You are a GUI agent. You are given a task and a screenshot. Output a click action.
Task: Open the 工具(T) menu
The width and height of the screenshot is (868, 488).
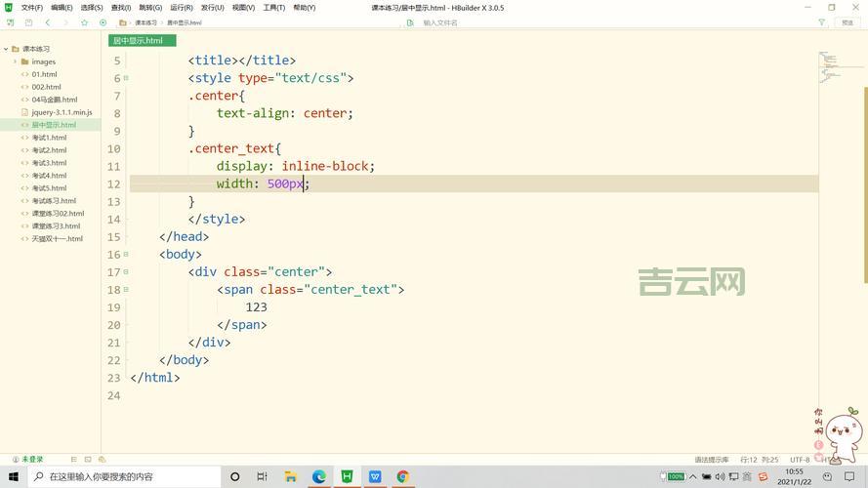[x=274, y=8]
